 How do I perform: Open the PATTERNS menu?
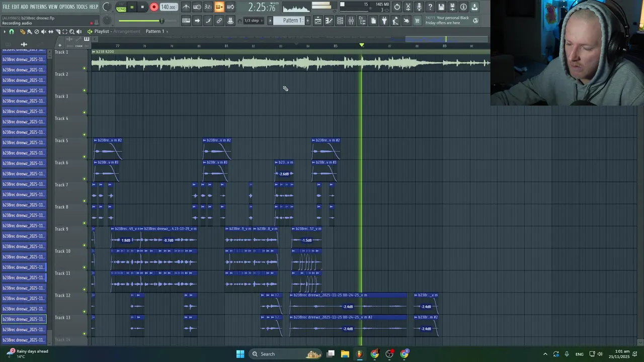(38, 7)
